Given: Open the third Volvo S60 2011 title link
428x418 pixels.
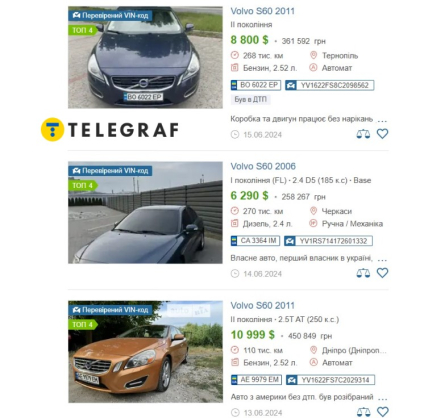Looking at the screenshot, I should pos(263,306).
